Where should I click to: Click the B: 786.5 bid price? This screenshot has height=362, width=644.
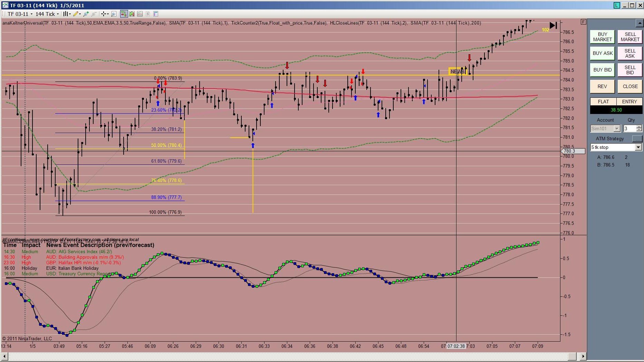[606, 165]
